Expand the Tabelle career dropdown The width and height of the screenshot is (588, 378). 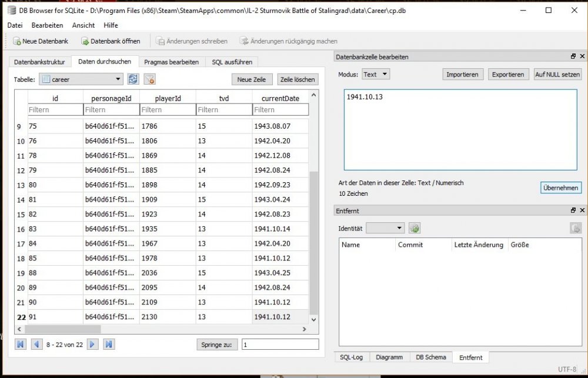click(x=118, y=79)
